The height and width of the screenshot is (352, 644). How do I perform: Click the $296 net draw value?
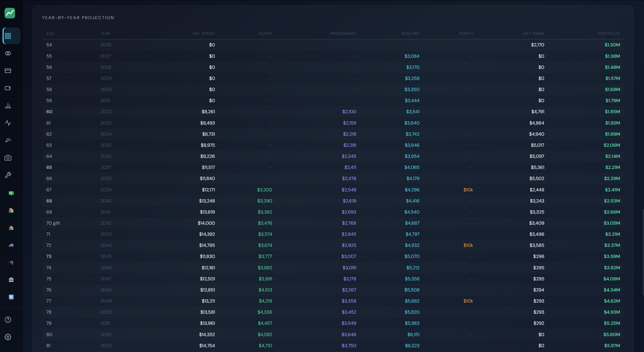click(539, 256)
